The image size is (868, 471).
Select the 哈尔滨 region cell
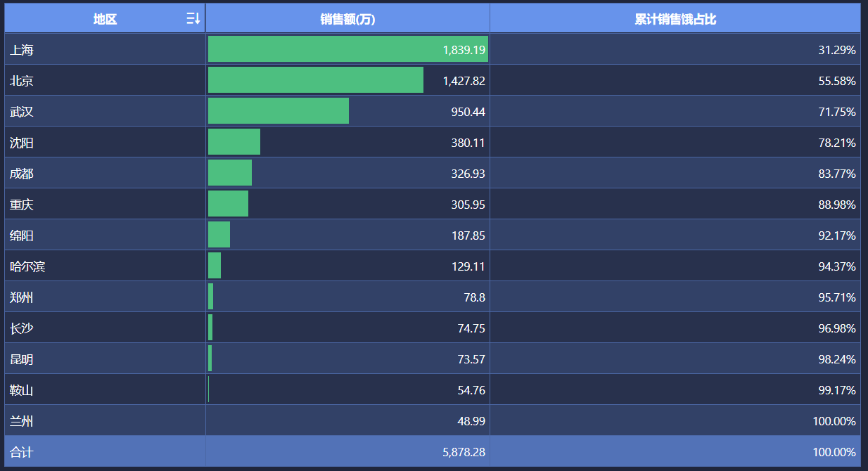pyautogui.click(x=28, y=266)
